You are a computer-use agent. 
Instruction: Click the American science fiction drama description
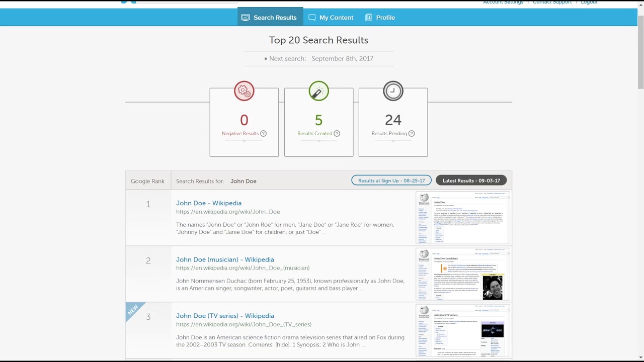pyautogui.click(x=290, y=341)
